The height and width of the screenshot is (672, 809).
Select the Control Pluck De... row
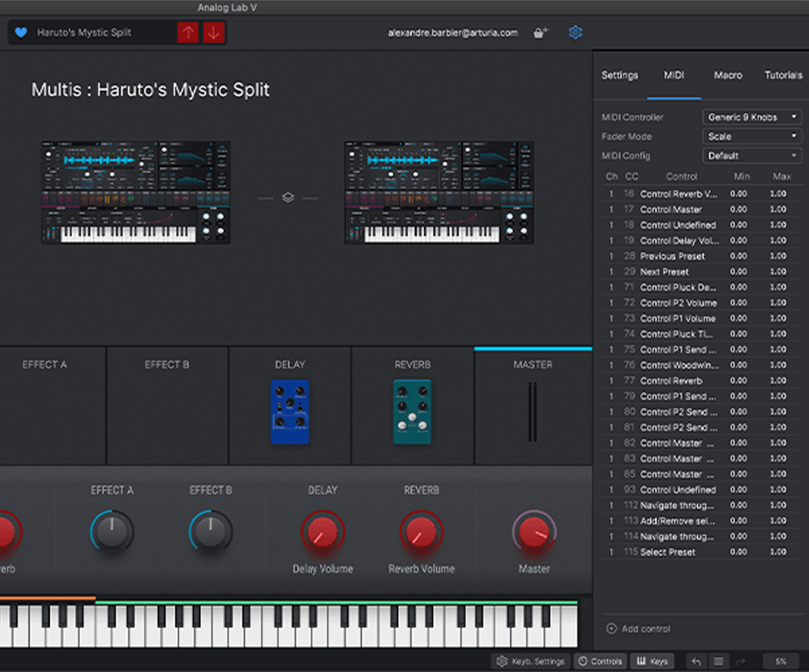(701, 287)
